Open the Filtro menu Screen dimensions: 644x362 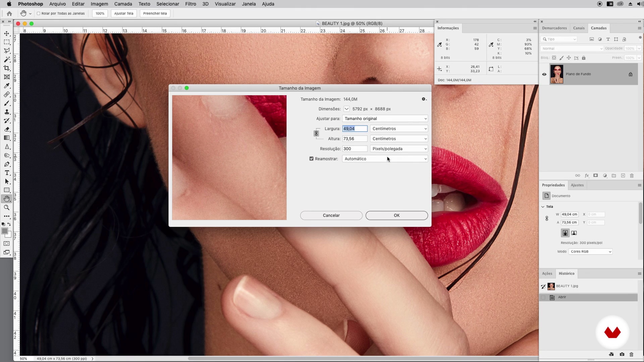(x=191, y=4)
